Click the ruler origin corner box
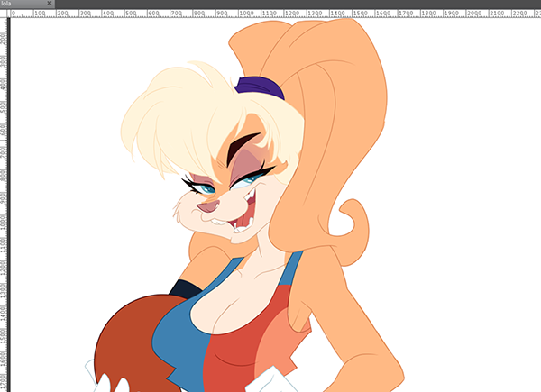Screen dimensions: 541x392 [x=4, y=14]
